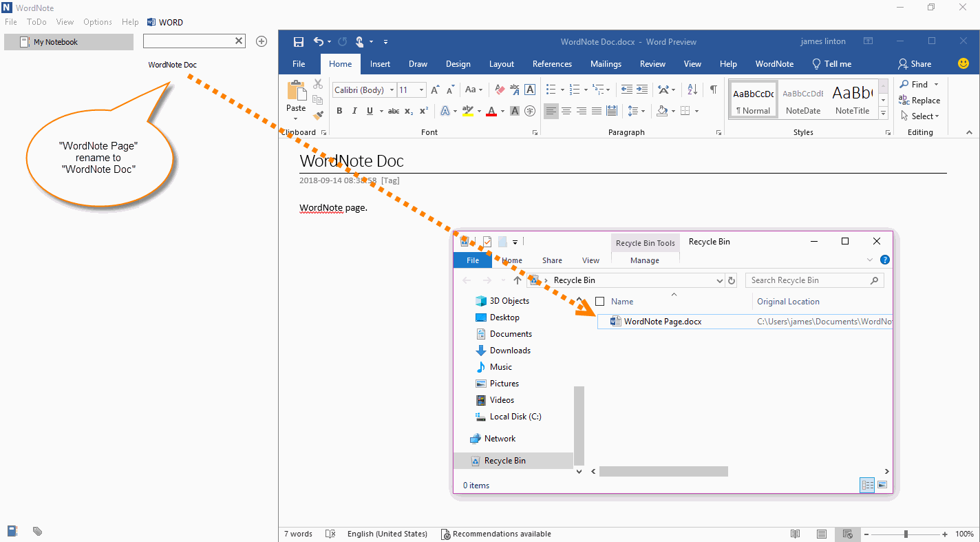
Task: Expand the Paste options arrow
Action: (x=296, y=118)
